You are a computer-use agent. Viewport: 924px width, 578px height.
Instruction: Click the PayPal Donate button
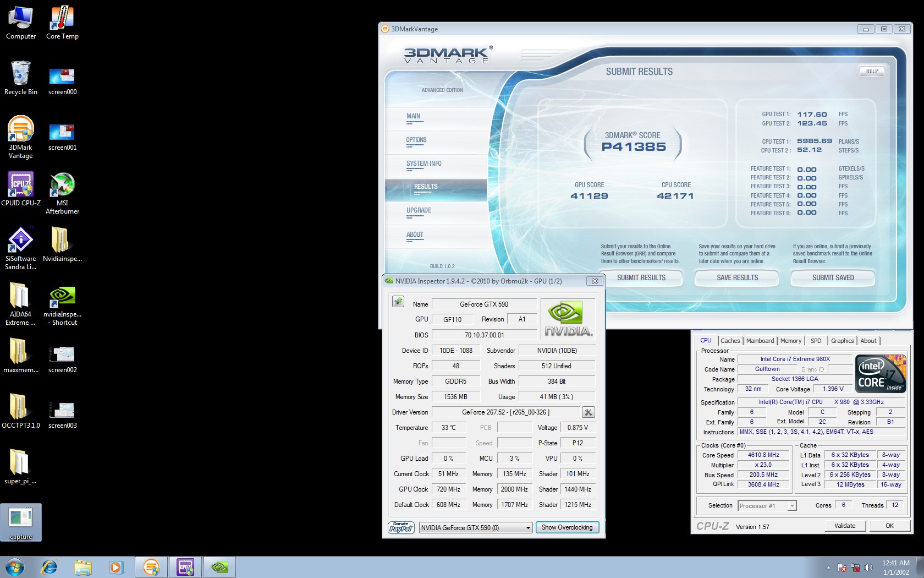click(x=401, y=527)
